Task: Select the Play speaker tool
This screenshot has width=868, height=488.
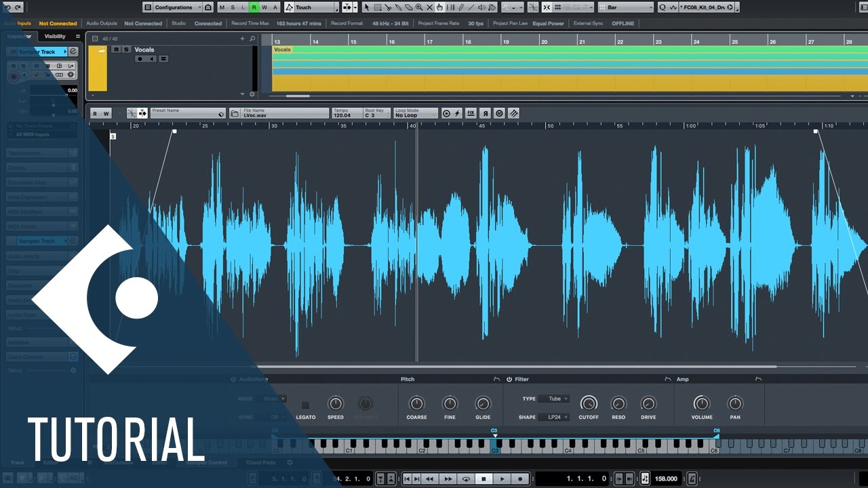Action: tap(481, 7)
